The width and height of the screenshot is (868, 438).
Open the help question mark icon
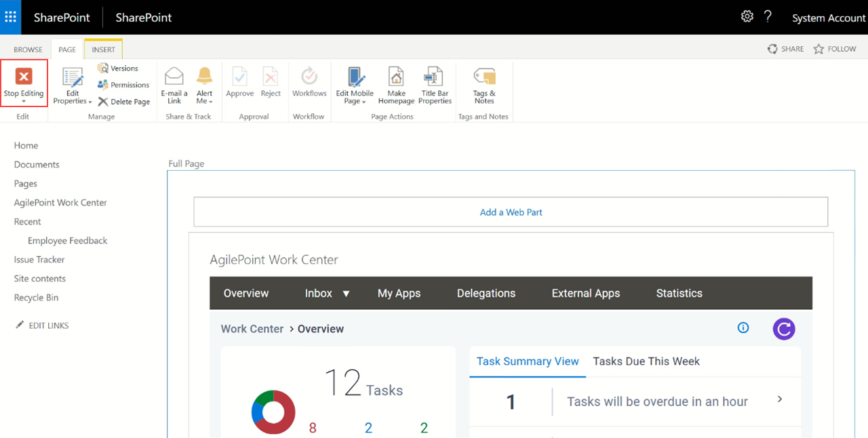pyautogui.click(x=768, y=16)
